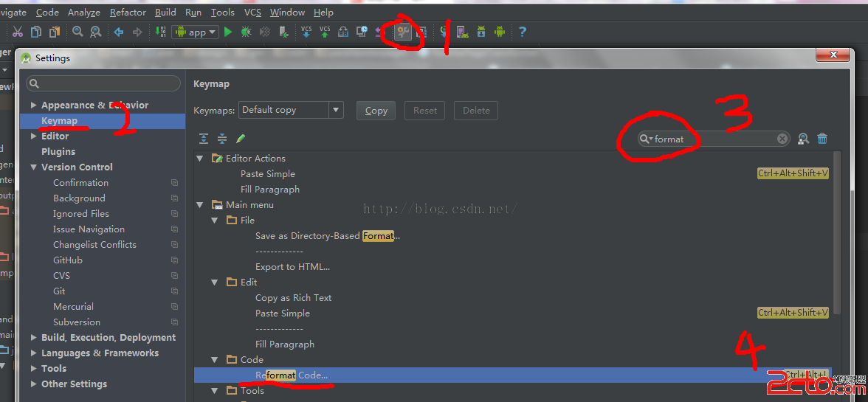Collapse the Editor Actions keymap node
The height and width of the screenshot is (402, 868).
[200, 158]
